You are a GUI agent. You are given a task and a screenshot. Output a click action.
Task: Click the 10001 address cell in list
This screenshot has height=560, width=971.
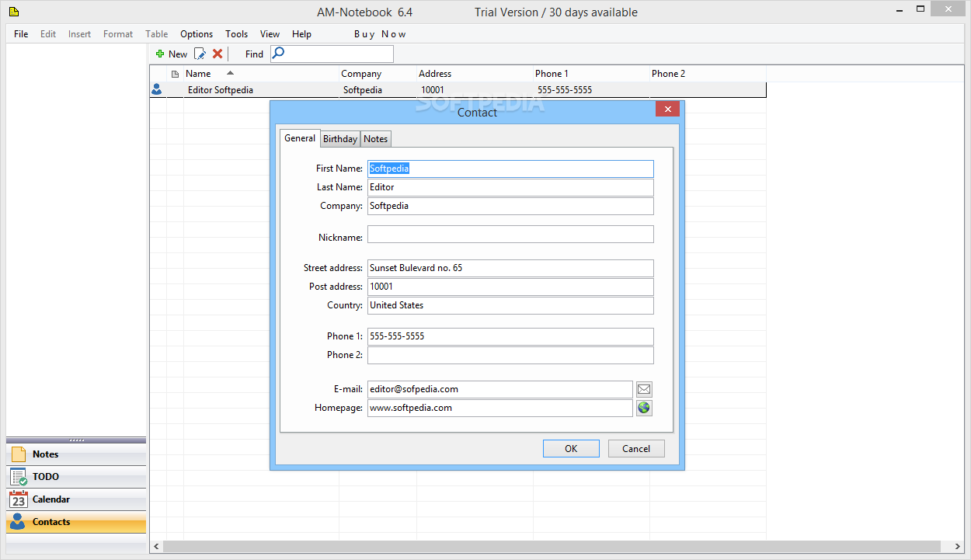pos(475,90)
